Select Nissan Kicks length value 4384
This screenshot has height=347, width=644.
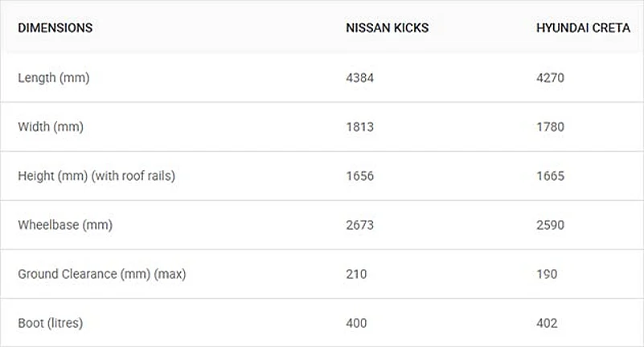[x=360, y=78]
